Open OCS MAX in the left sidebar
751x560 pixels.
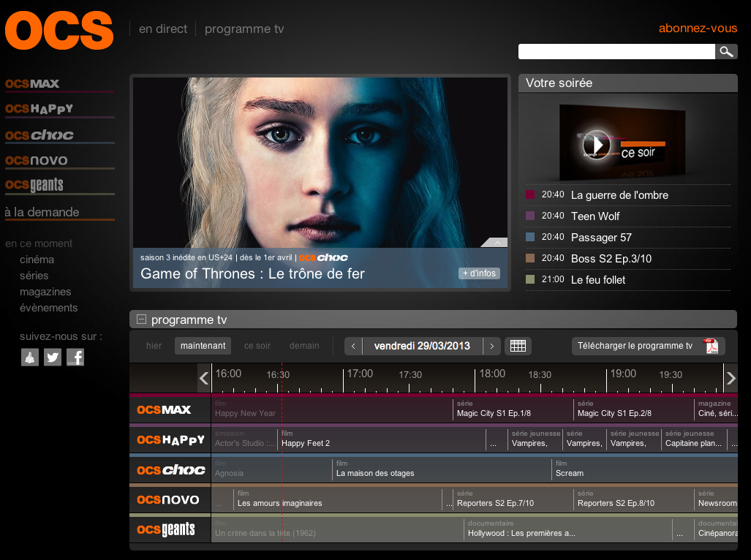pos(33,84)
